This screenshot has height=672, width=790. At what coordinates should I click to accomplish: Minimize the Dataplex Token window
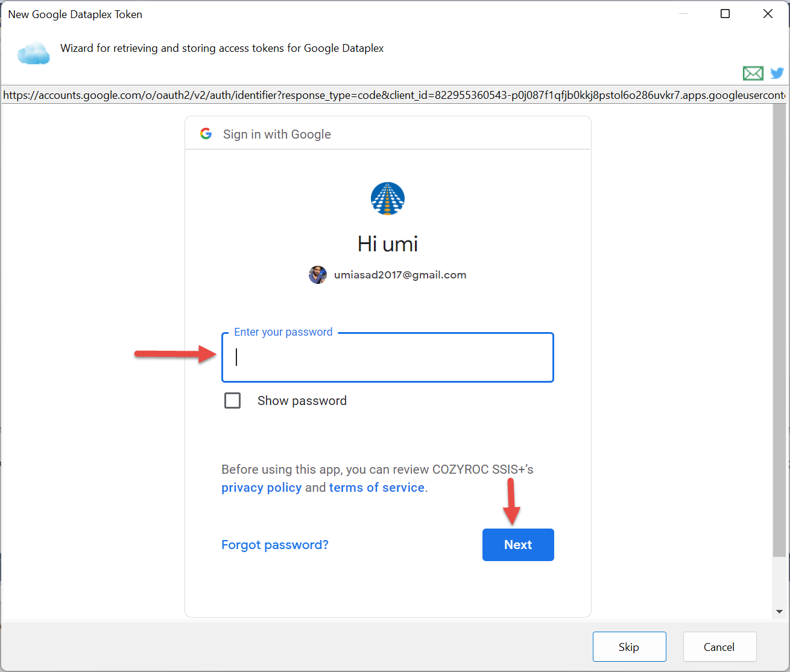pos(683,14)
